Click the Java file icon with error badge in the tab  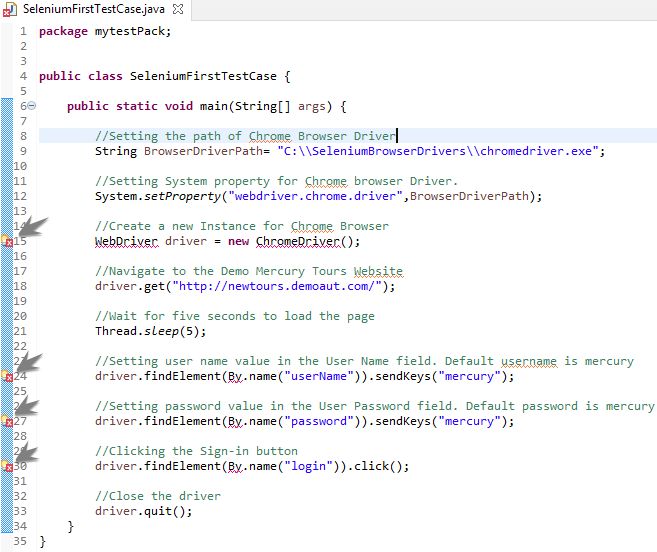click(x=9, y=10)
